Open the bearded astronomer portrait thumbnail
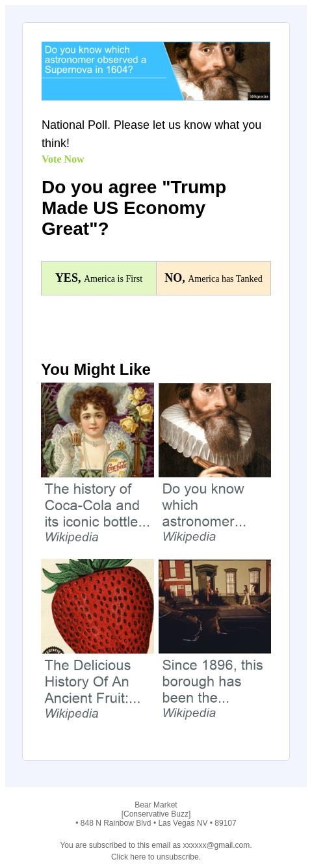The height and width of the screenshot is (868, 312). pos(214,430)
